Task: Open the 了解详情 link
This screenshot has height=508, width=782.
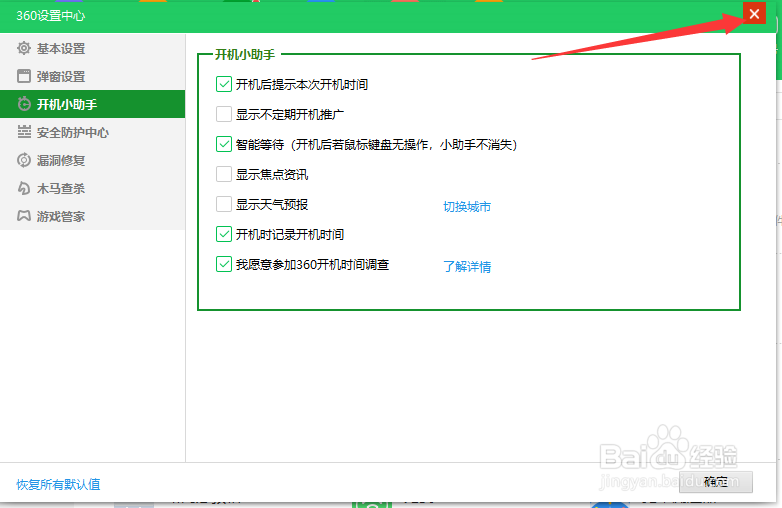Action: 467,266
